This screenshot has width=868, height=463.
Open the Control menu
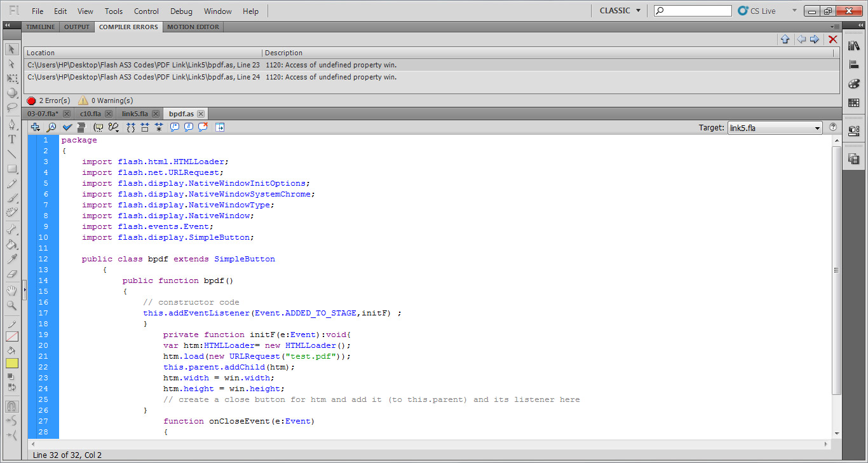click(x=147, y=11)
